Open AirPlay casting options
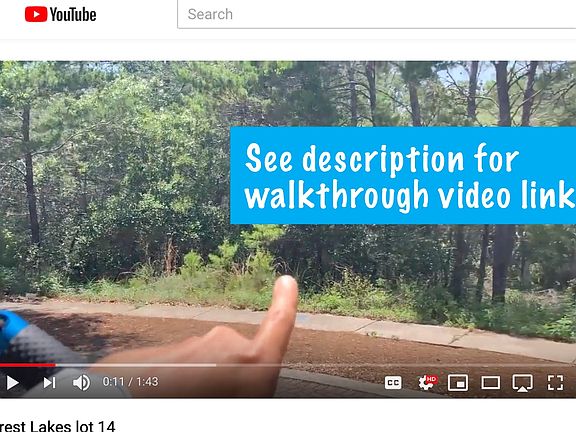 click(522, 382)
